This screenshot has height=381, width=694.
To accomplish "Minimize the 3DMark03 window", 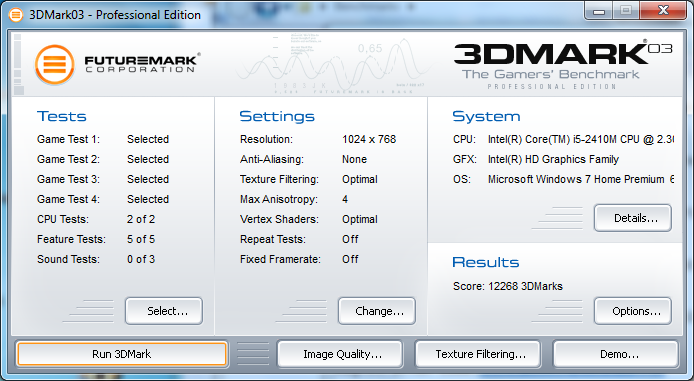I will pyautogui.click(x=599, y=11).
